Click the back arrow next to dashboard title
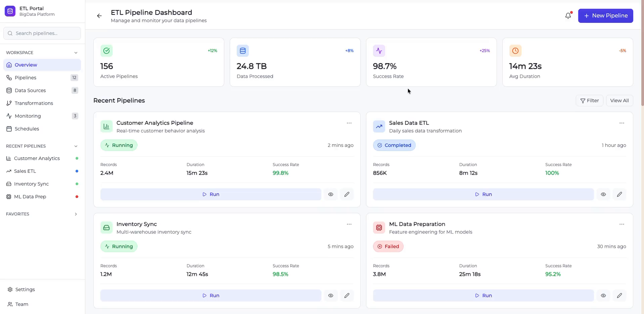644x314 pixels. [x=99, y=16]
